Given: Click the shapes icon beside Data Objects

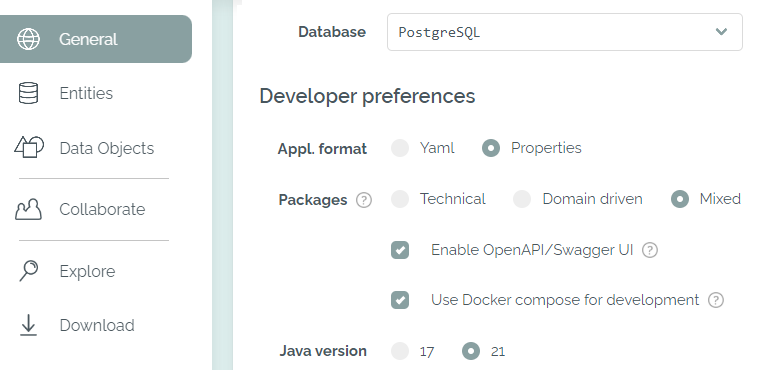Looking at the screenshot, I should point(29,147).
